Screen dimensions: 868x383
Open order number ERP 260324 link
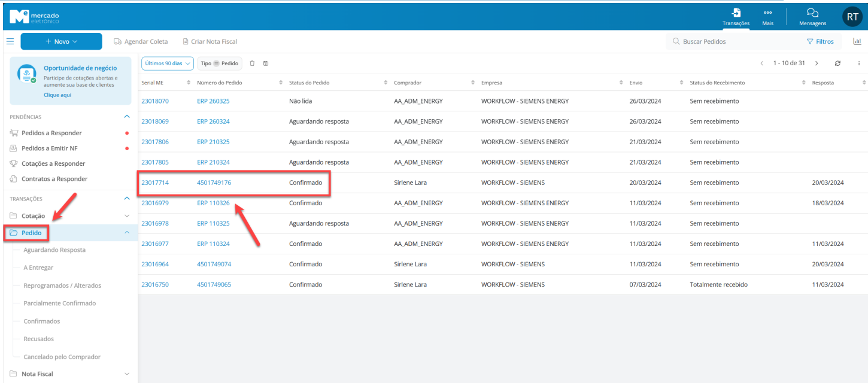[213, 121]
